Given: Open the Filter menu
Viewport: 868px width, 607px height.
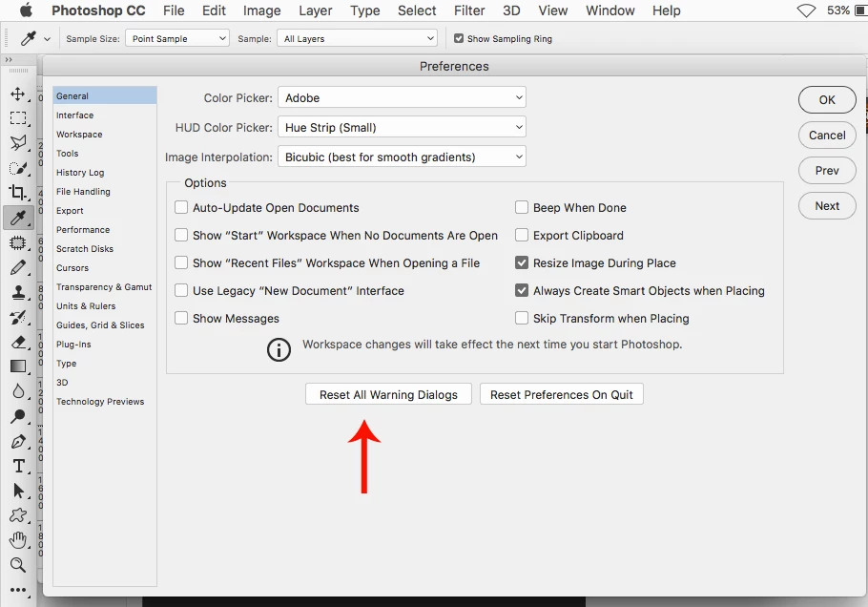Looking at the screenshot, I should coord(469,10).
